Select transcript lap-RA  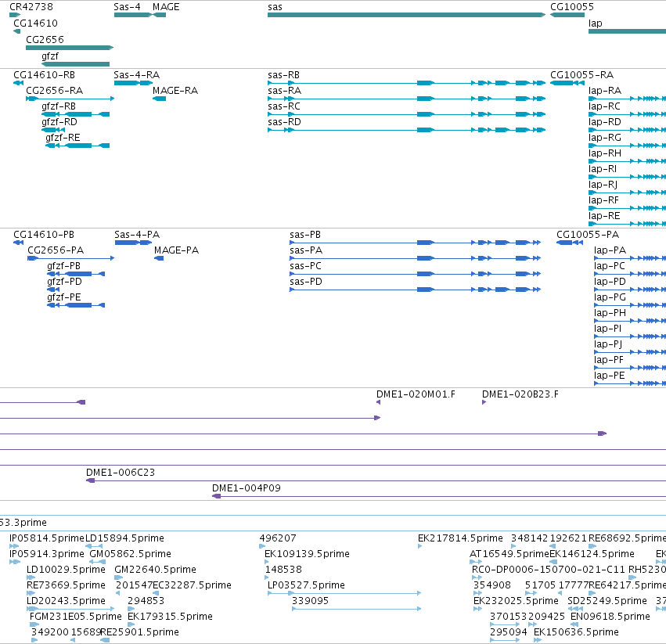627,99
